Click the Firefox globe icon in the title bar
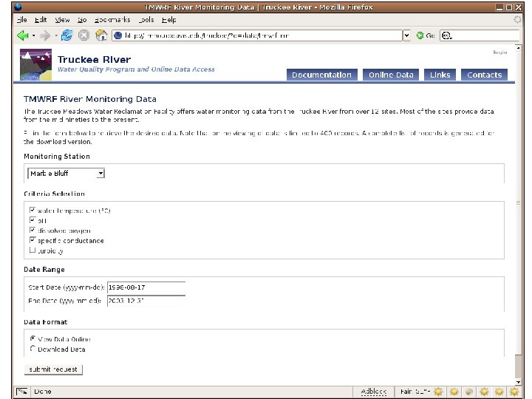 pyautogui.click(x=18, y=7)
